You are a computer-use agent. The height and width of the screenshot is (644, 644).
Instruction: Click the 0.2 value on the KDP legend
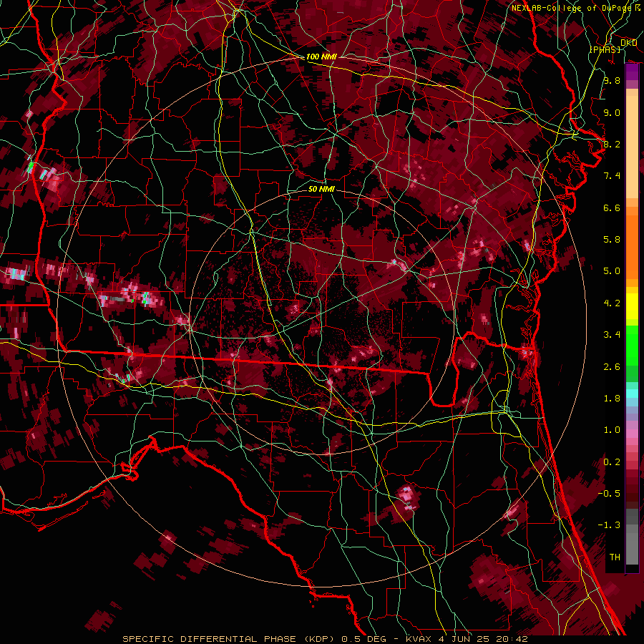pos(612,462)
